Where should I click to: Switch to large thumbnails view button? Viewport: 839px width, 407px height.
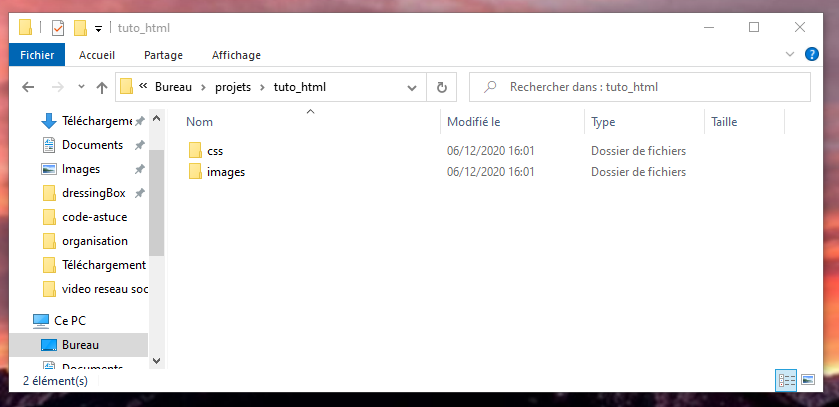point(808,380)
